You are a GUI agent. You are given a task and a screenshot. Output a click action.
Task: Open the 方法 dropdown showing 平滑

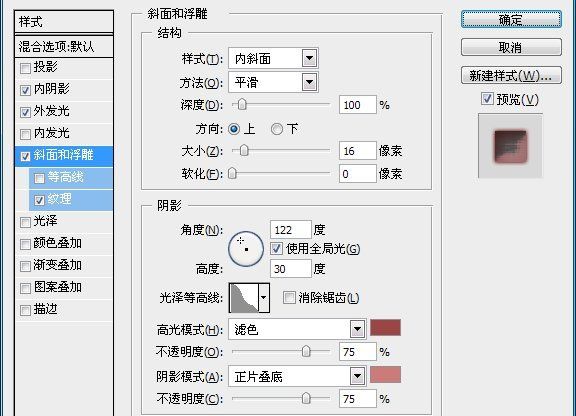pyautogui.click(x=273, y=82)
